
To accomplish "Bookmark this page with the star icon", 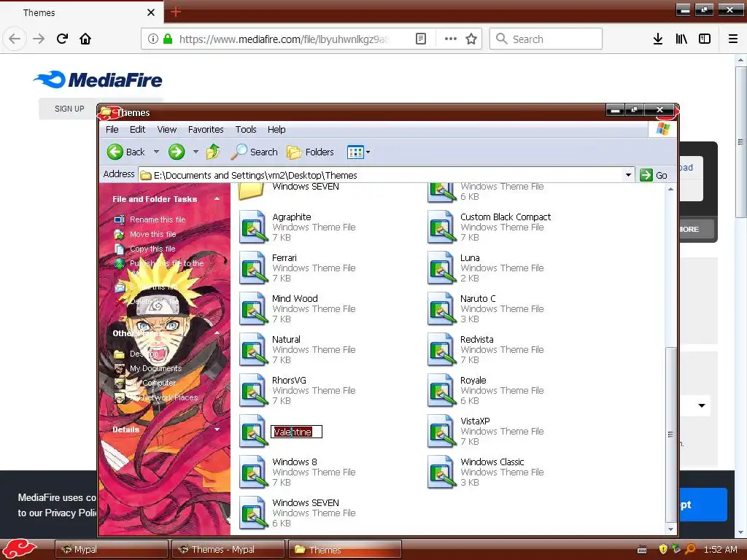I will pos(471,39).
